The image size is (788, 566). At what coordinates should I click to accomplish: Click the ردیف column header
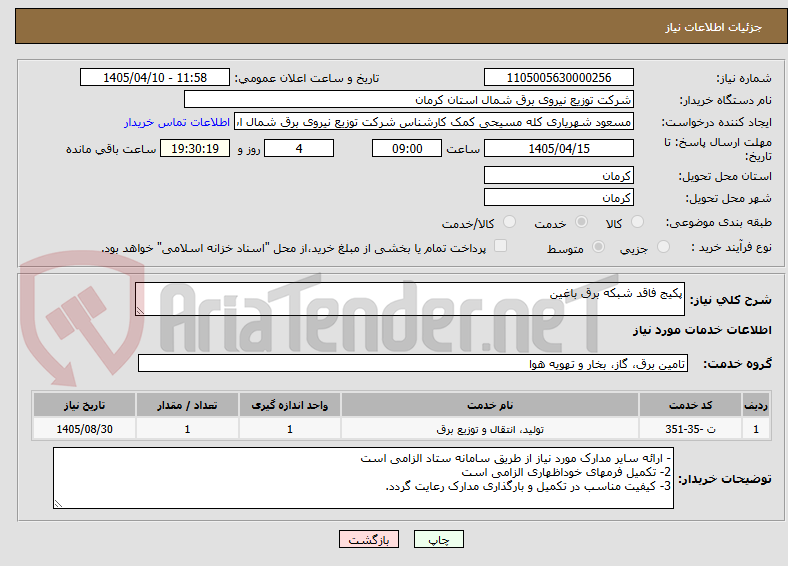point(756,405)
